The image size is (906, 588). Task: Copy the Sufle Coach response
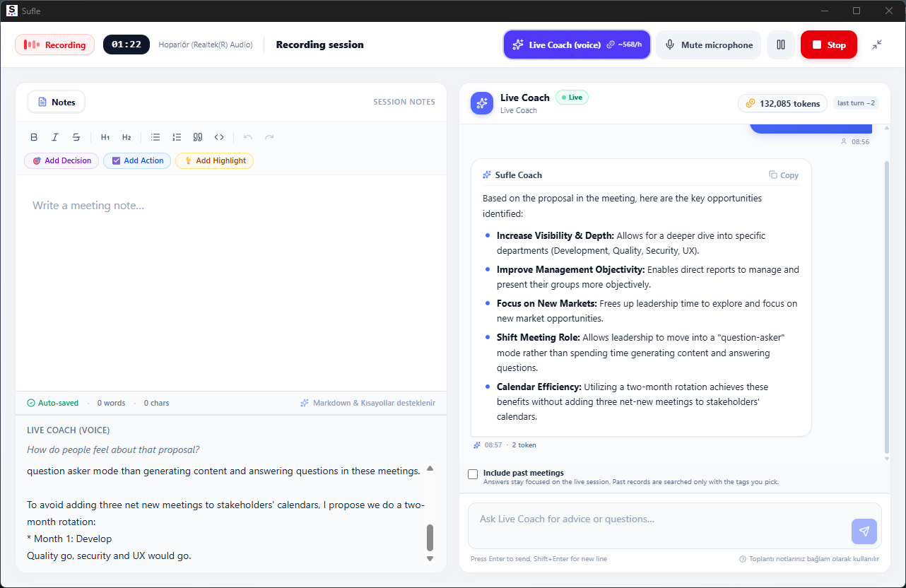(784, 175)
